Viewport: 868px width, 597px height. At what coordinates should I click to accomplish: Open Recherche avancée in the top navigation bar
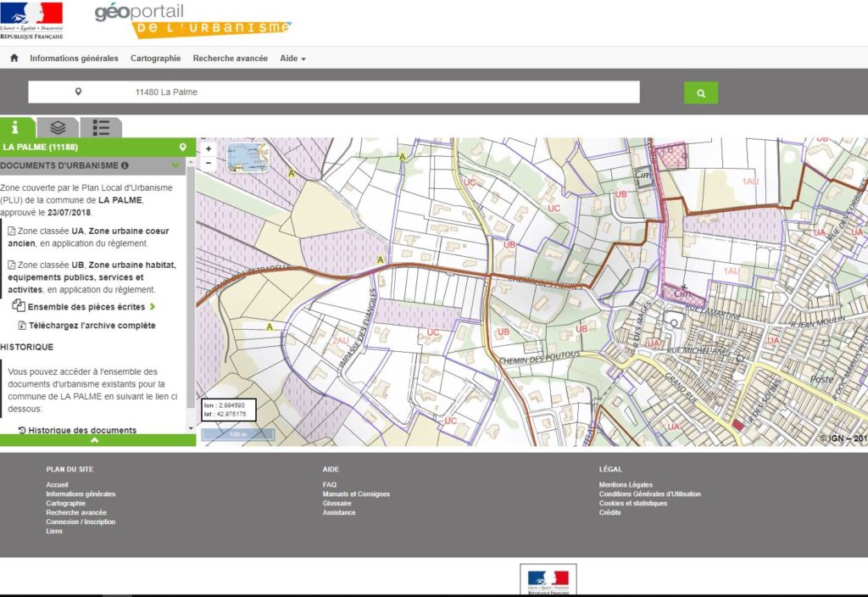231,59
